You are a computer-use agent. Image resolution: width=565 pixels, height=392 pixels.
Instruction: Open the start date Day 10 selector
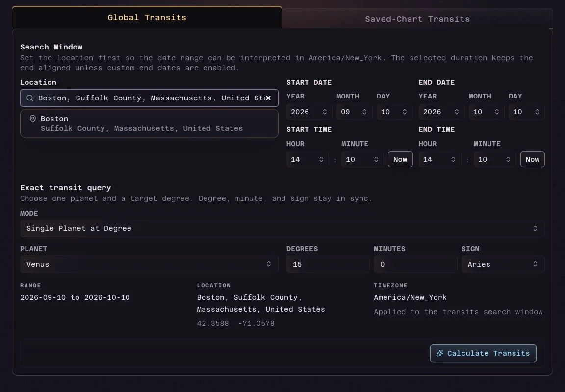[x=394, y=112]
